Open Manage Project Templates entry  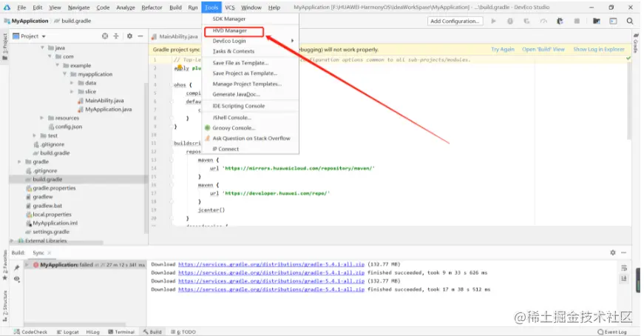click(247, 84)
